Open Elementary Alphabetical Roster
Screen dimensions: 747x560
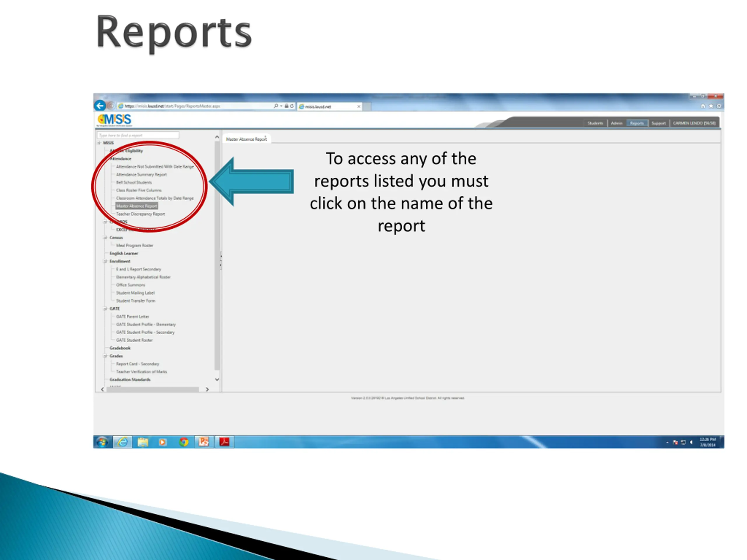[144, 277]
